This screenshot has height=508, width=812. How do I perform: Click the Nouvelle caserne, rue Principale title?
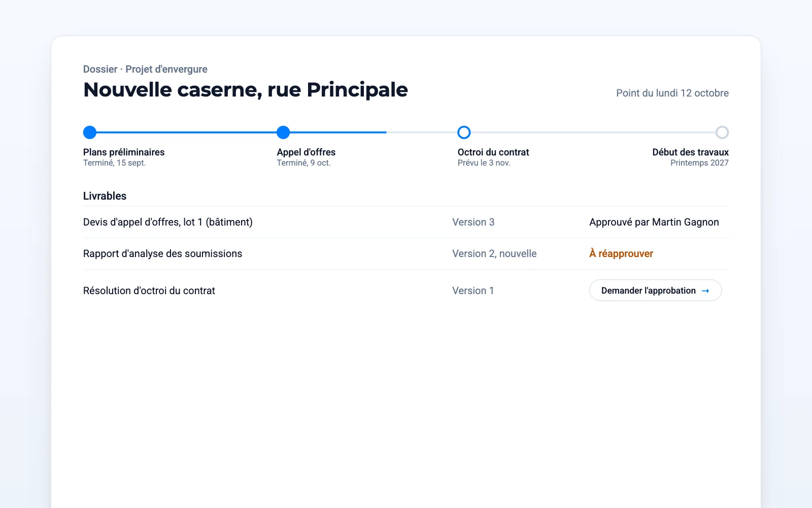[246, 90]
